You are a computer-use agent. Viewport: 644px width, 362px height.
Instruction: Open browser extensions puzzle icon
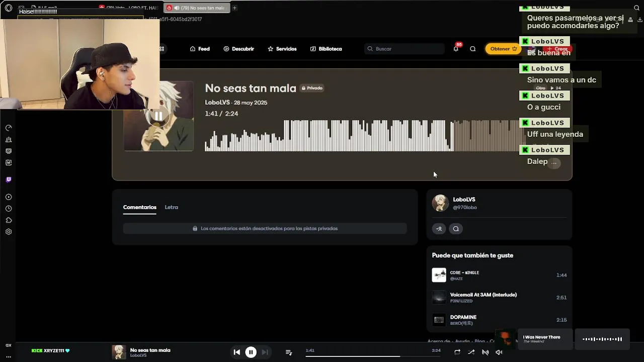coord(9,220)
